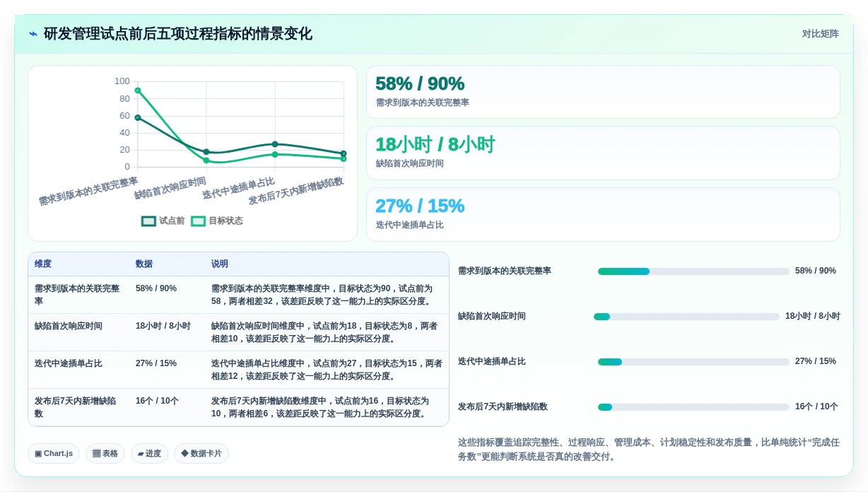Click the 数据卡片 tag chip
Screen dimensions: 868x492
click(201, 453)
